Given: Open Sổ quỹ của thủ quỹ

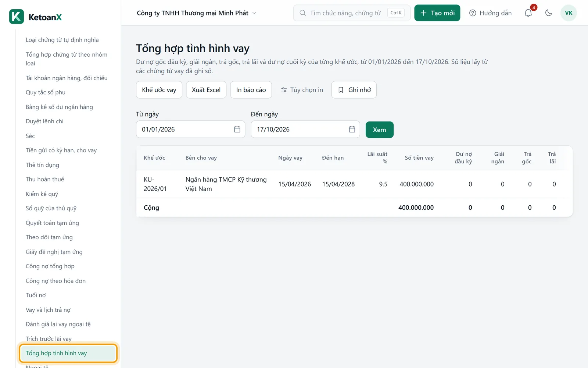Looking at the screenshot, I should tap(51, 208).
